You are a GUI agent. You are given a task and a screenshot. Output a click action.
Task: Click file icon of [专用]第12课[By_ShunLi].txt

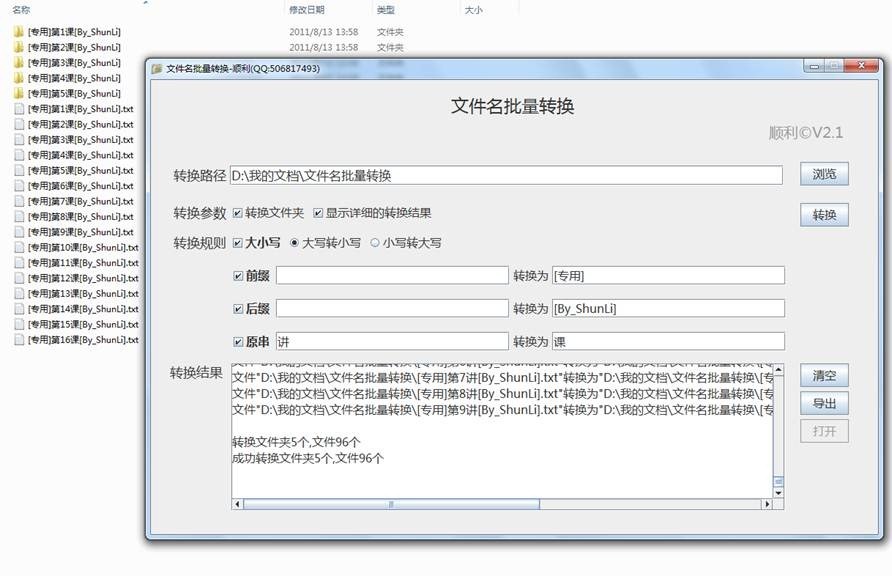(x=19, y=277)
